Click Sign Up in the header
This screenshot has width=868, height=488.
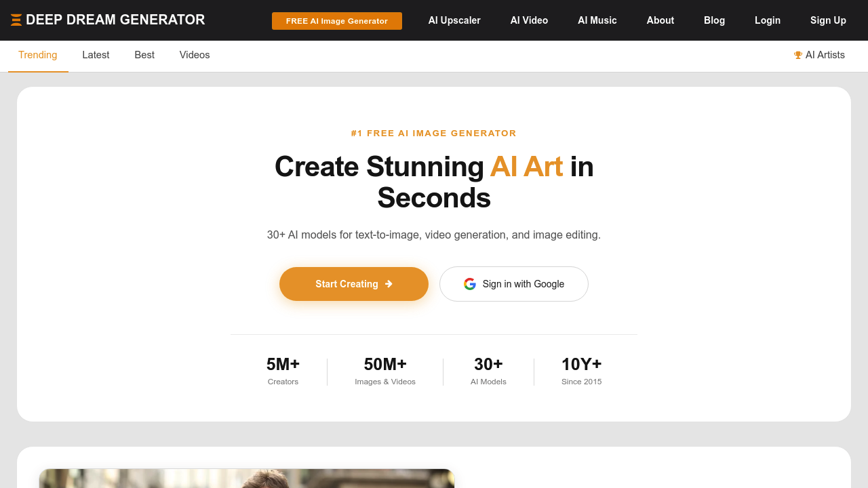tap(828, 20)
